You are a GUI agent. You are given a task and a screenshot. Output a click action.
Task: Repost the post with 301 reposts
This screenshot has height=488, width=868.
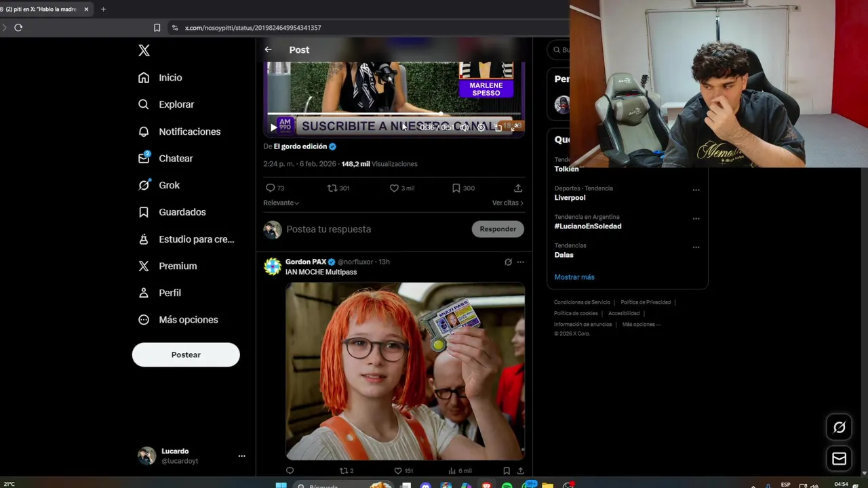pyautogui.click(x=332, y=188)
